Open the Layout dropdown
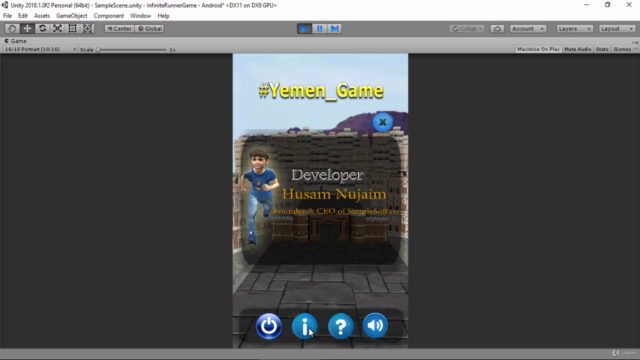The height and width of the screenshot is (360, 640). click(x=617, y=29)
